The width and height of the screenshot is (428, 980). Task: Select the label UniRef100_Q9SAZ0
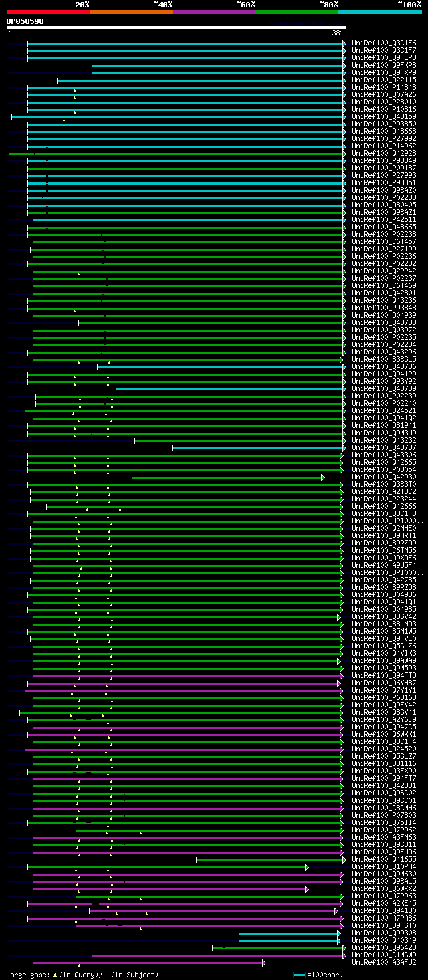coord(384,191)
